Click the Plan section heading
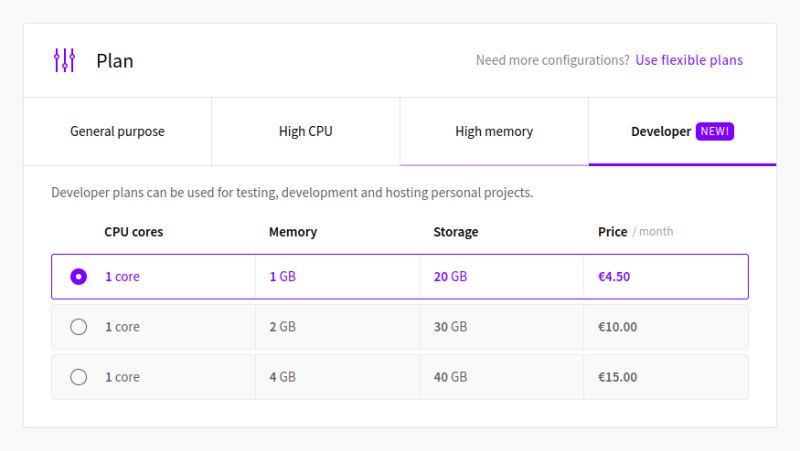 115,60
